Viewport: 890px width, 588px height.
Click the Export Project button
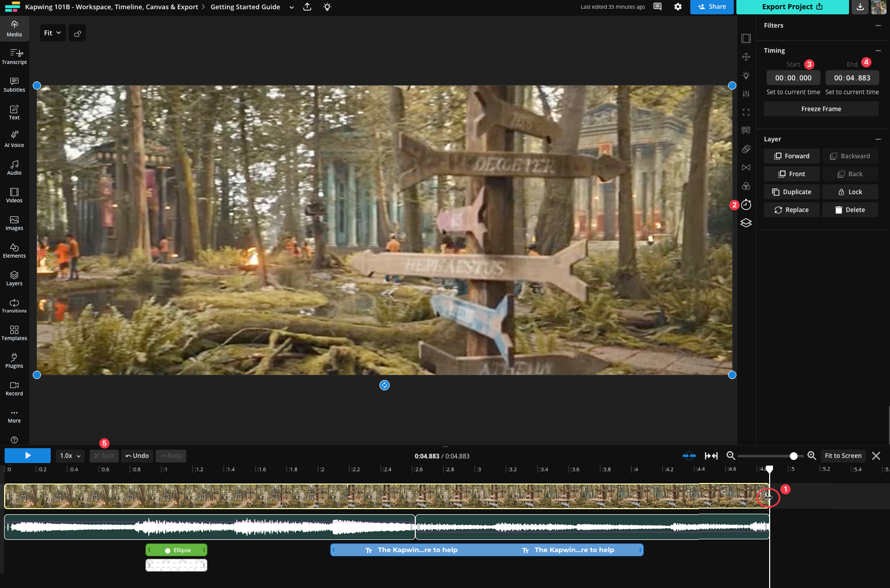(792, 7)
